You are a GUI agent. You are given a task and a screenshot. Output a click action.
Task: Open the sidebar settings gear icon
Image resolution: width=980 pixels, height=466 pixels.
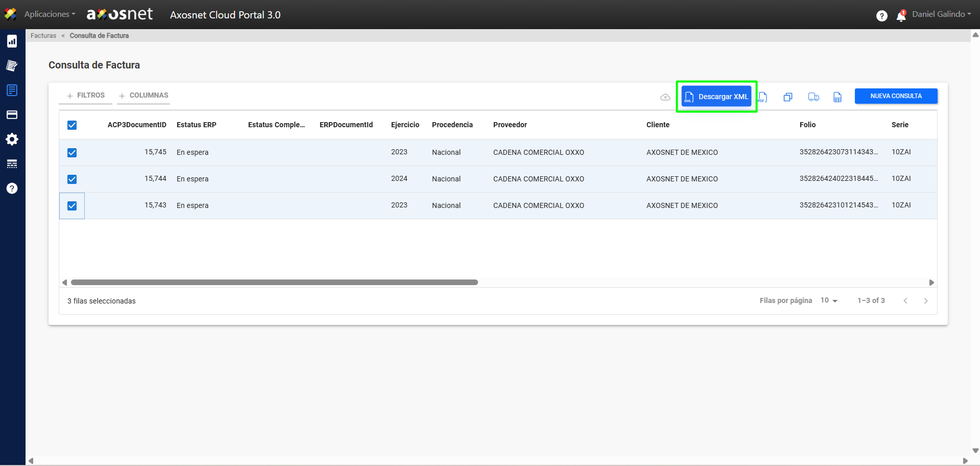(x=12, y=139)
